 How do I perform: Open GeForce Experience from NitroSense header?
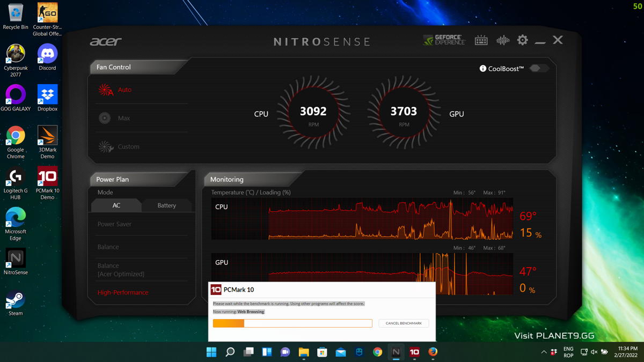tap(444, 40)
